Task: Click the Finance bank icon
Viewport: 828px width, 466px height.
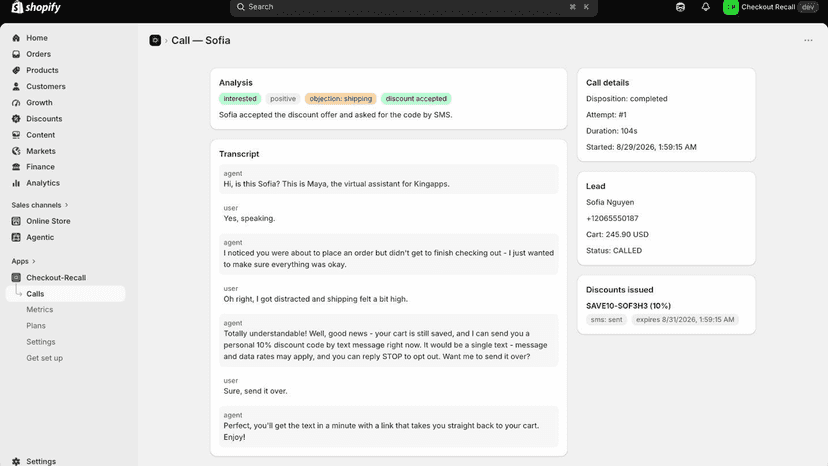Action: coord(16,166)
